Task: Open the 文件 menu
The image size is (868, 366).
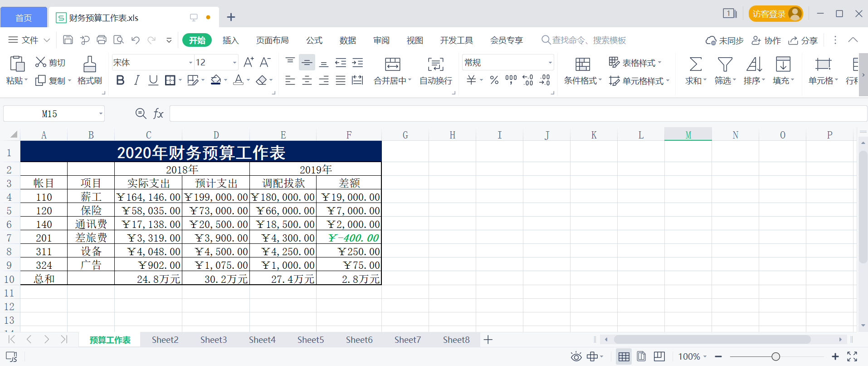Action: (x=29, y=40)
